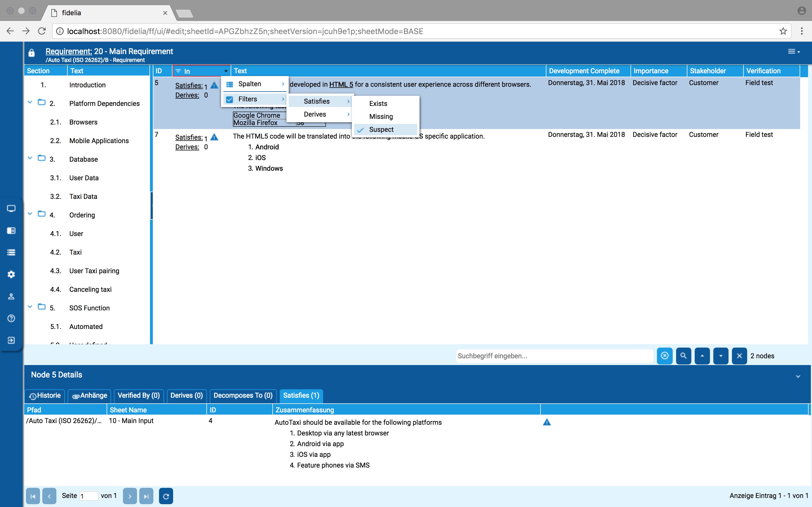Click the refresh icon in bottom pager

pyautogui.click(x=166, y=496)
